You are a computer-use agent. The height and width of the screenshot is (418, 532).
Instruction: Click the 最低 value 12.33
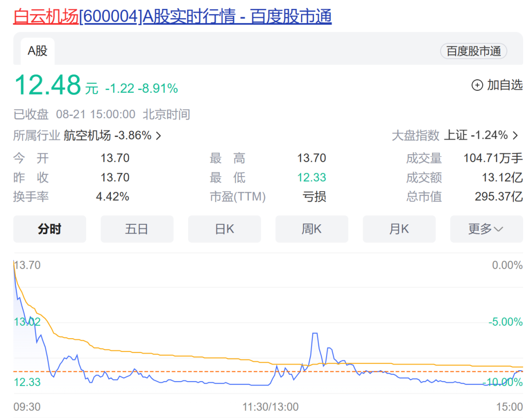click(311, 177)
